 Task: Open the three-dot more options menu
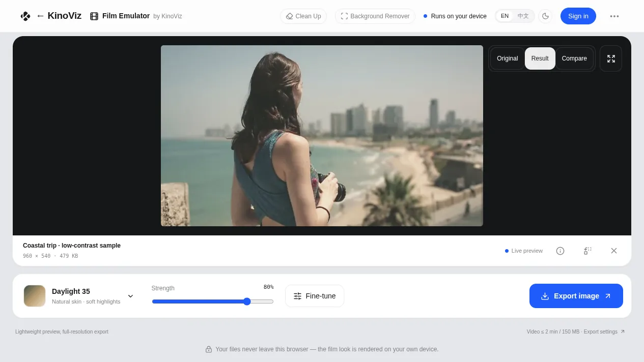tap(614, 16)
